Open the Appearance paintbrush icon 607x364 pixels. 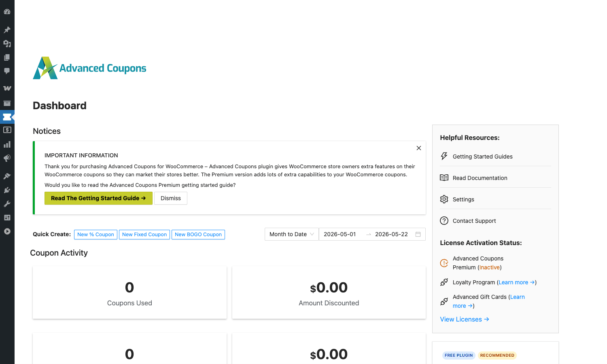point(7,176)
